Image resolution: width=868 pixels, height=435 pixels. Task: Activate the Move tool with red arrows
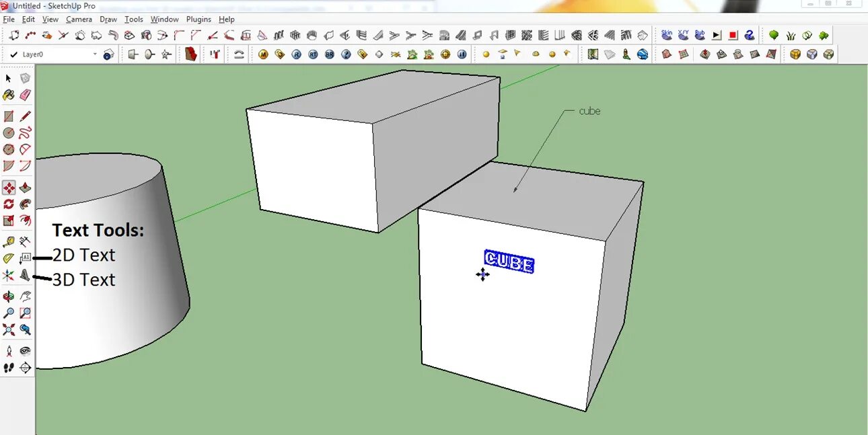pyautogui.click(x=9, y=188)
